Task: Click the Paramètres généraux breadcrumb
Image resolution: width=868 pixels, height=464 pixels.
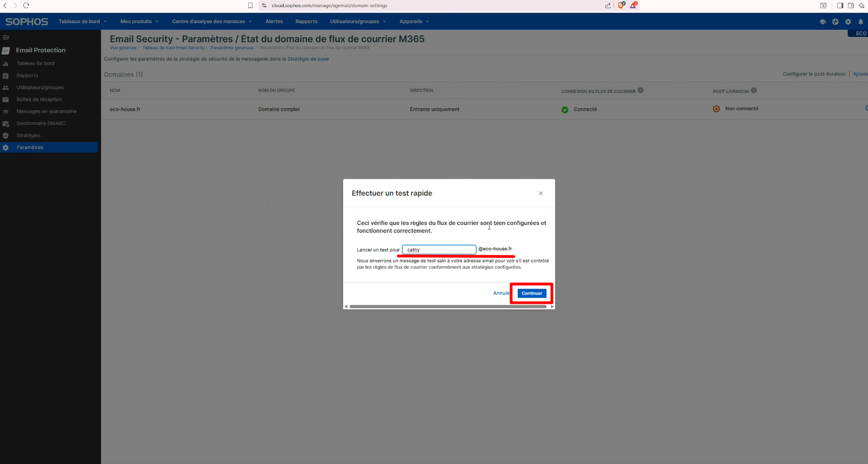Action: [232, 48]
